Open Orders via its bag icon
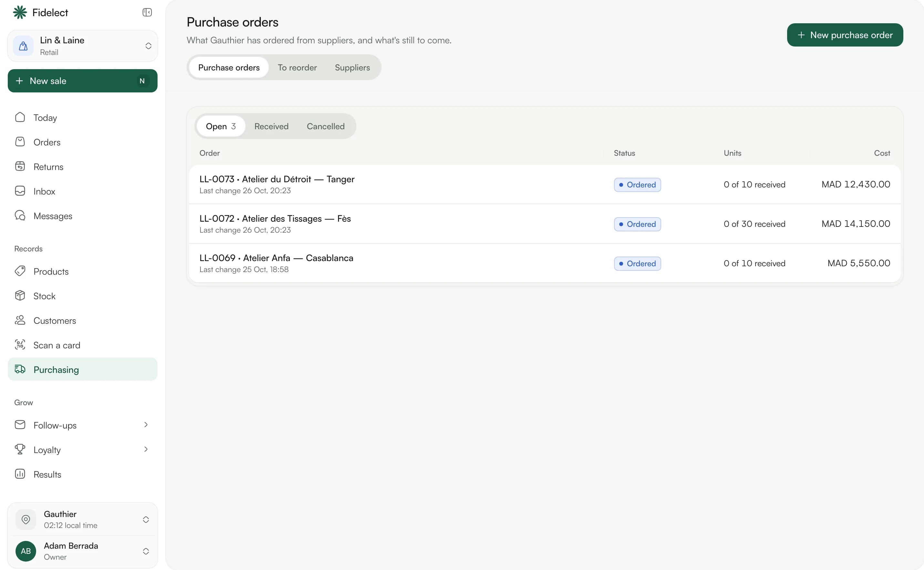Screen dimensions: 924x570 [x=20, y=142]
